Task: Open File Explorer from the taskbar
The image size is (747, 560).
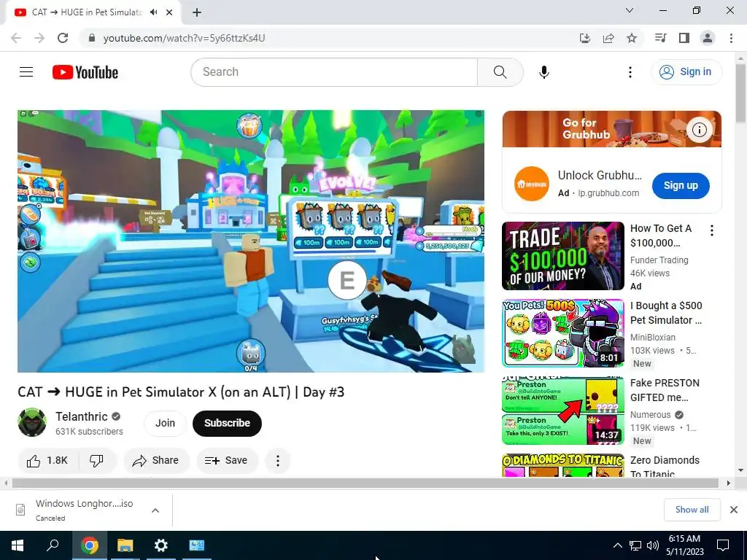Action: (125, 545)
